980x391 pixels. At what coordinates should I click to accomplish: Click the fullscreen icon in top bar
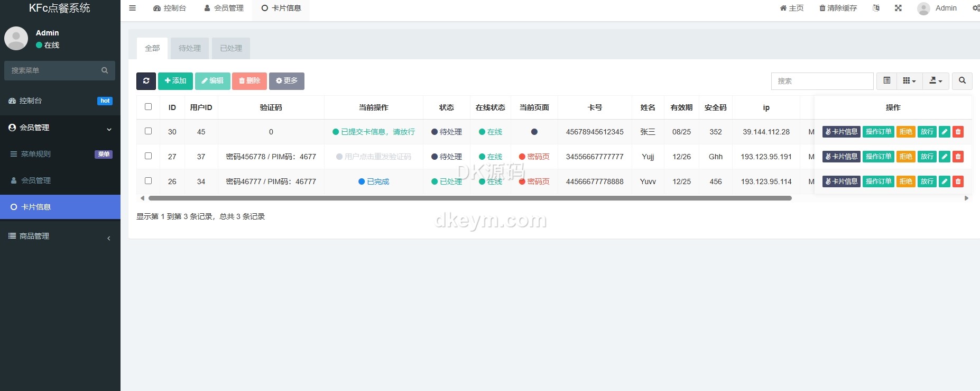coord(898,8)
